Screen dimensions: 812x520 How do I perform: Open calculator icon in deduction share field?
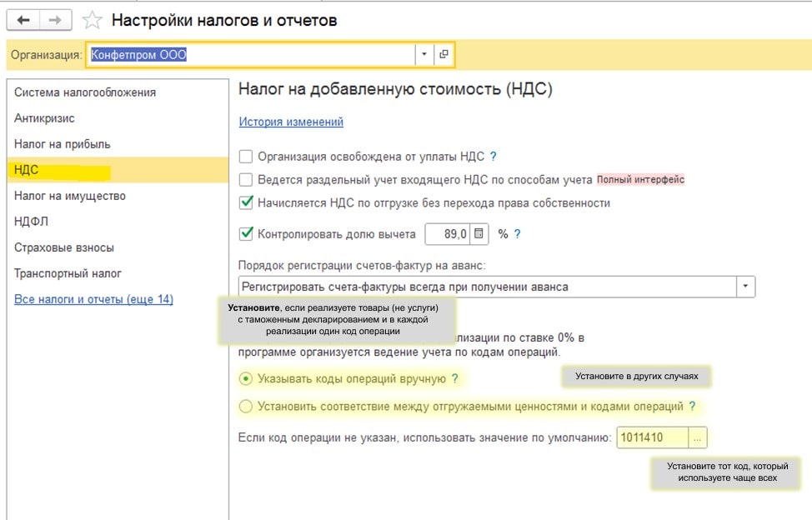pyautogui.click(x=479, y=234)
